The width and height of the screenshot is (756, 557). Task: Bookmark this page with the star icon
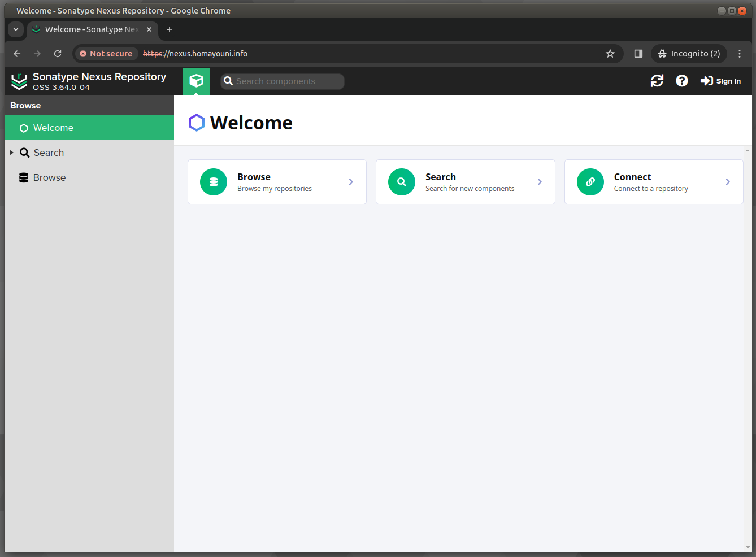610,54
